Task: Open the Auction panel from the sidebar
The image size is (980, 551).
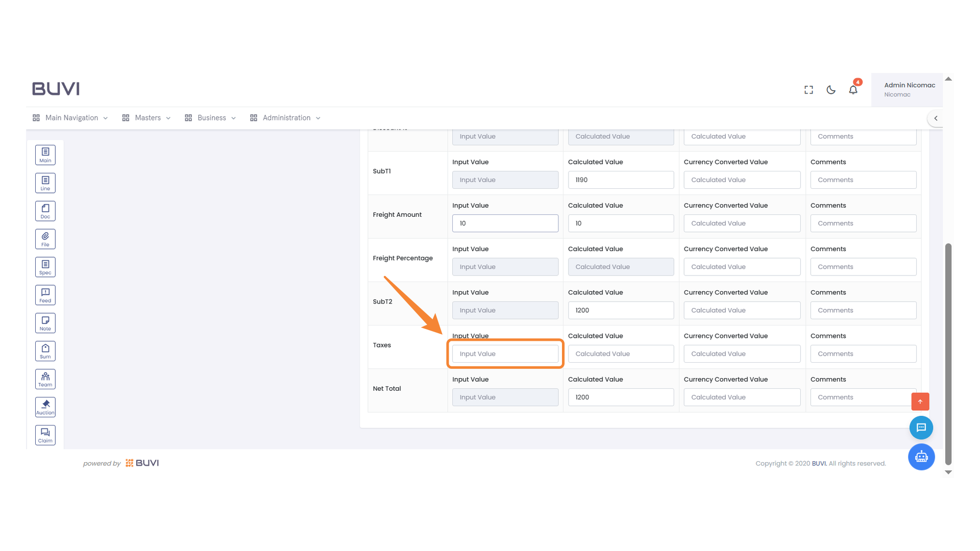Action: (x=45, y=407)
